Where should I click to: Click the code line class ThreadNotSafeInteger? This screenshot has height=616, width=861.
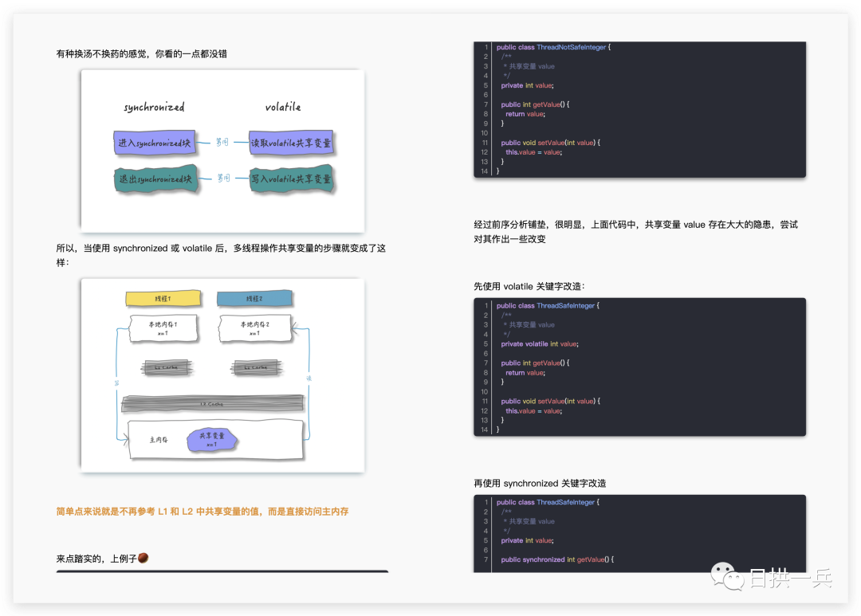coord(553,47)
